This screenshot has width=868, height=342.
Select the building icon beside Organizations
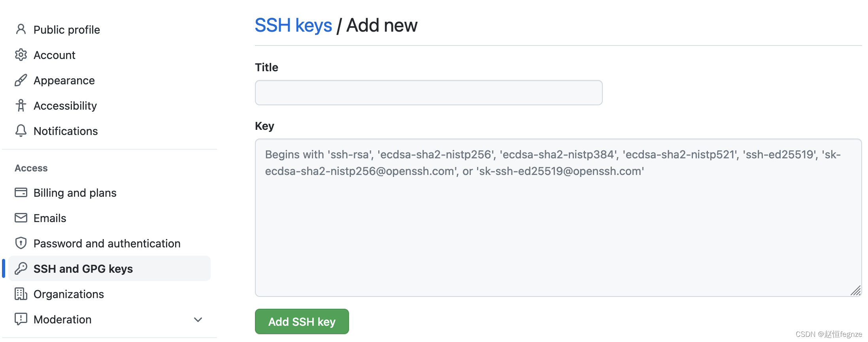[21, 294]
